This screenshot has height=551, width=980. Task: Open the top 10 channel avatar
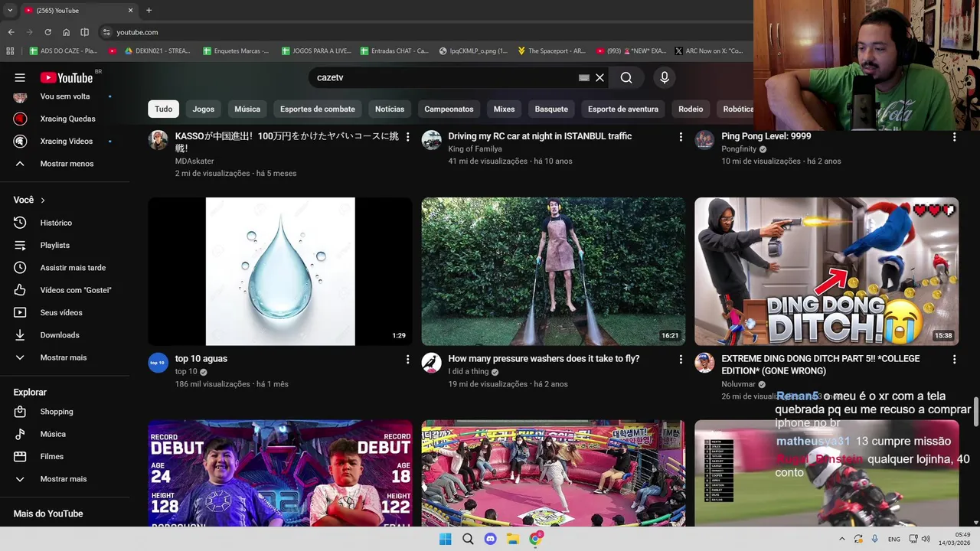pyautogui.click(x=158, y=363)
